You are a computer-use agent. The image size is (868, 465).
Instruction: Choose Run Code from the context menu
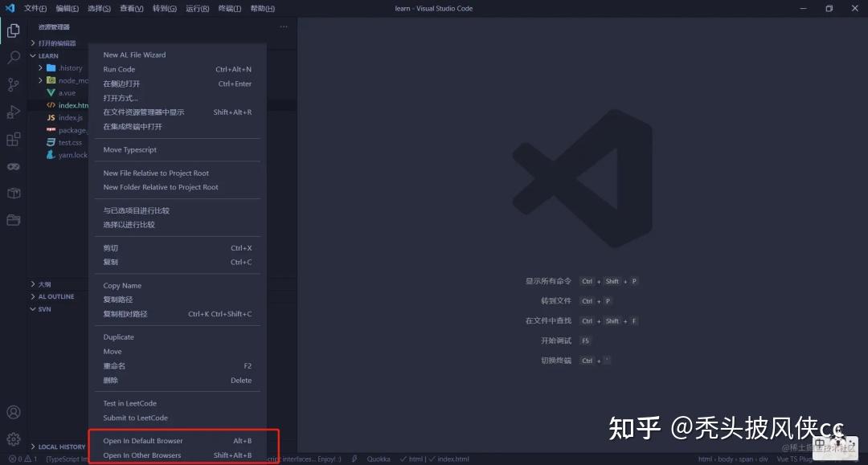(119, 69)
